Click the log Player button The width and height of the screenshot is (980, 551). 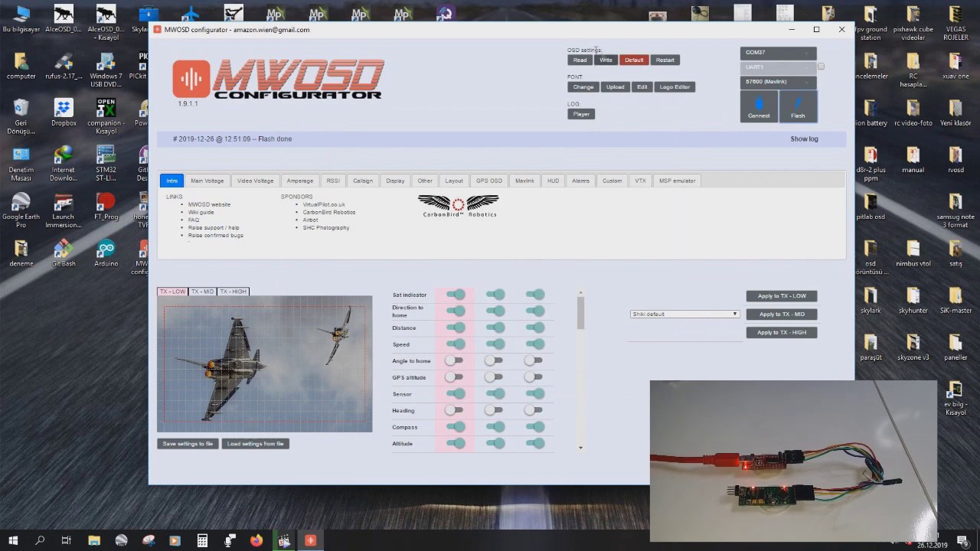[581, 114]
